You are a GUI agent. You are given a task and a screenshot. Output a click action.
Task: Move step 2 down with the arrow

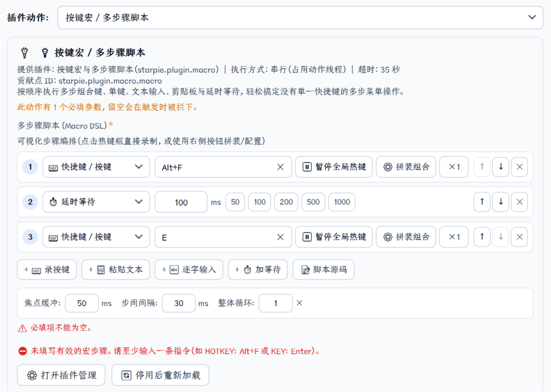[501, 202]
